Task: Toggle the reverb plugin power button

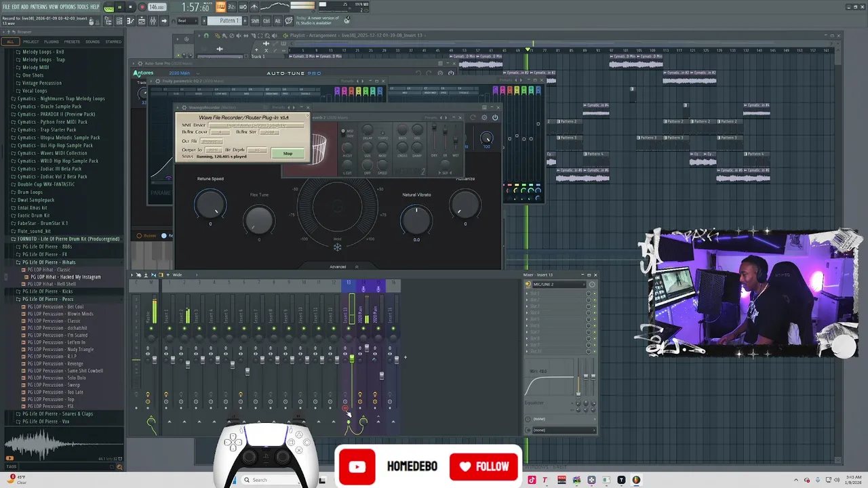Action: click(495, 117)
